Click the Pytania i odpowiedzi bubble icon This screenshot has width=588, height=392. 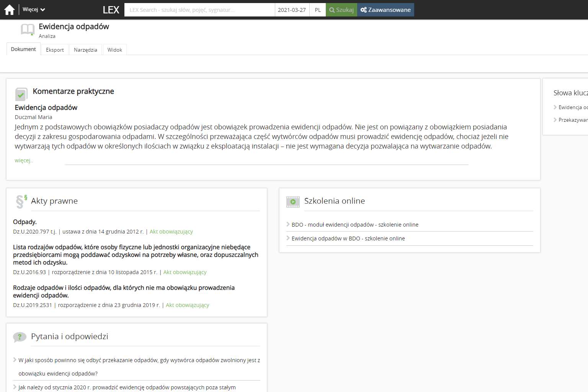tap(20, 337)
